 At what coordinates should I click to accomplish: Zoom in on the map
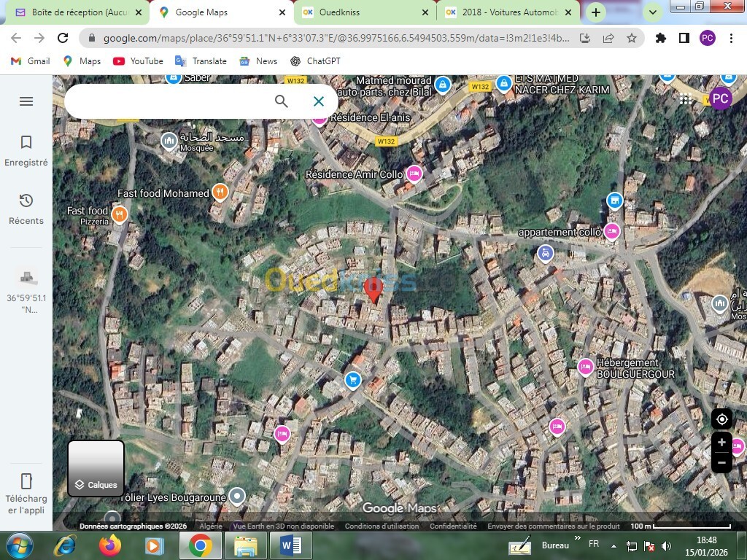tap(721, 443)
